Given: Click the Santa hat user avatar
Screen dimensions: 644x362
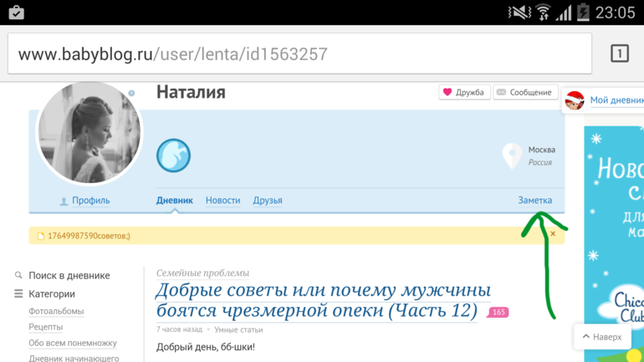Looking at the screenshot, I should pos(575,100).
